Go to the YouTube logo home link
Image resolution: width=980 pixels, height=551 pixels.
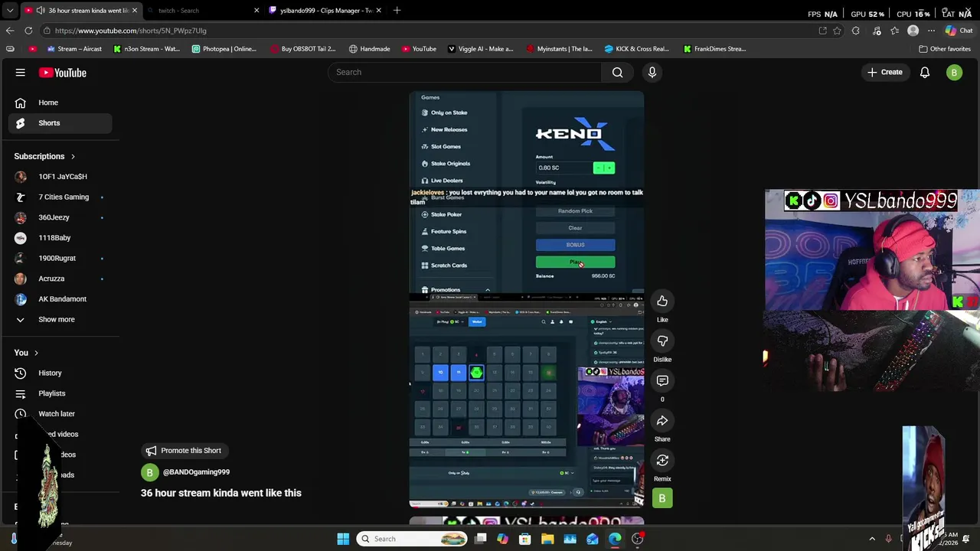point(63,73)
